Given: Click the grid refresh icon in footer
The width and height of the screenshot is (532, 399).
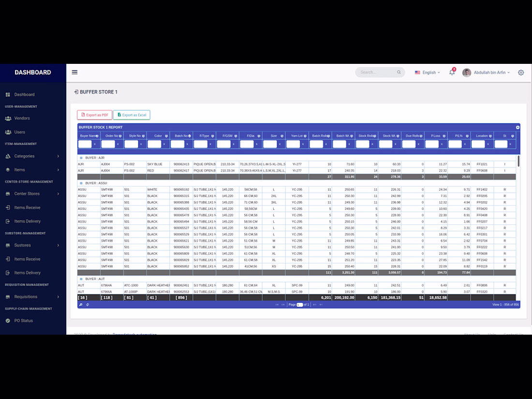Looking at the screenshot, I should [x=88, y=305].
